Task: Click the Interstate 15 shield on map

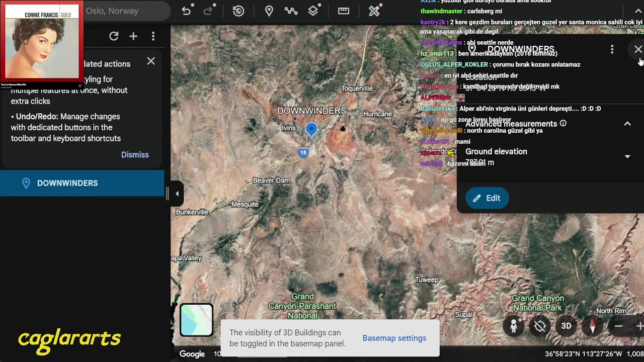Action: click(303, 153)
